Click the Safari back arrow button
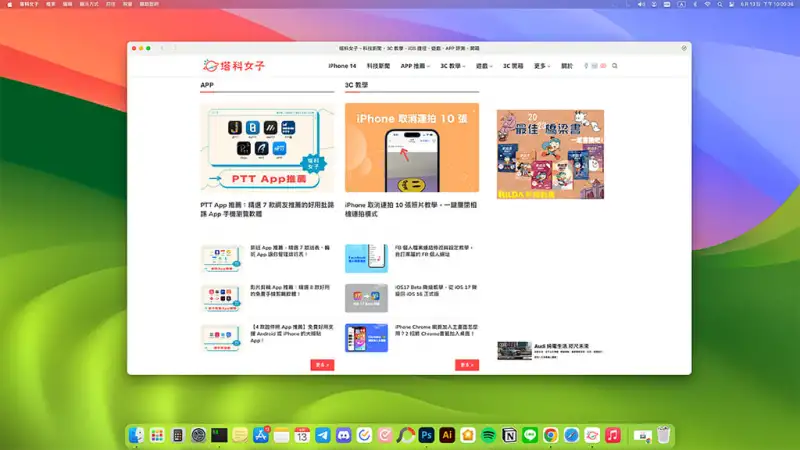The image size is (800, 450). click(162, 48)
